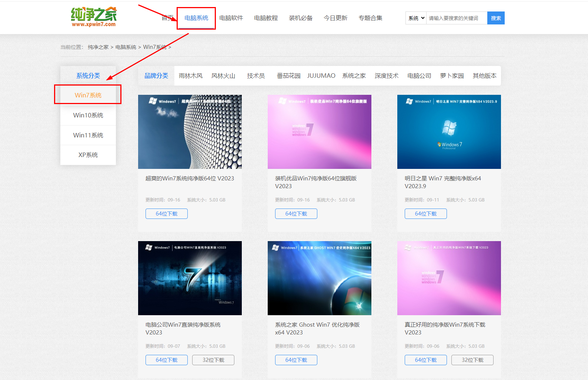Click 64位下载 for 超爽的Win7系统纯净版
The height and width of the screenshot is (380, 588).
coord(167,214)
